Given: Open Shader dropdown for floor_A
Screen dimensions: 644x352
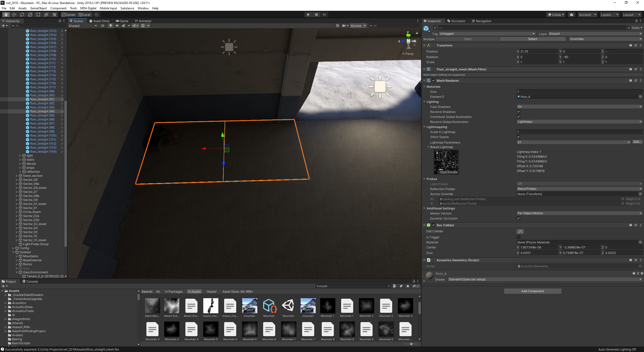Looking at the screenshot, I should (x=545, y=279).
